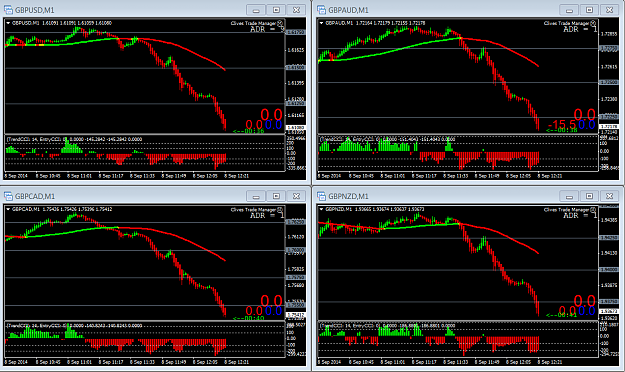
Task: Close the GBPUSD,M1 chart window
Action: tap(296, 10)
